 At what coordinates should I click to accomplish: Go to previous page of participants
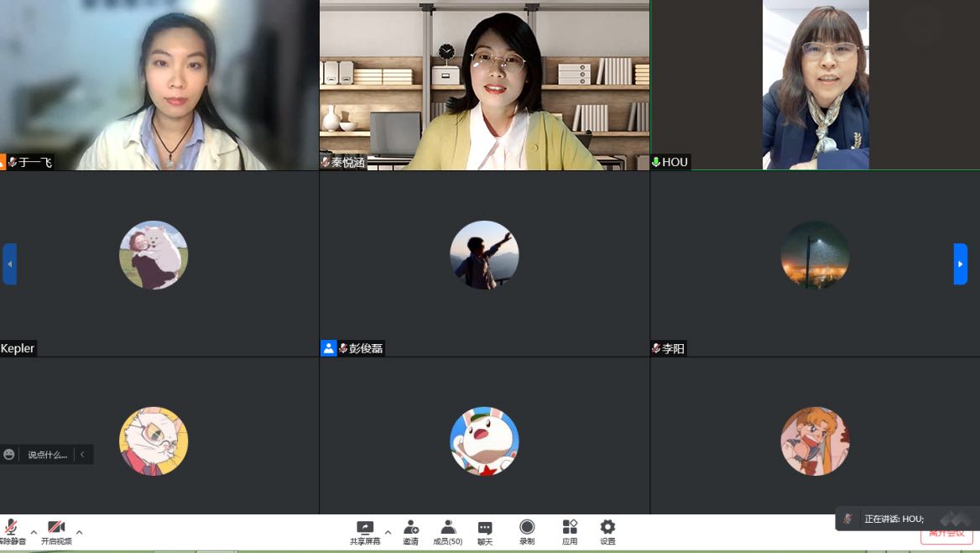coord(9,264)
